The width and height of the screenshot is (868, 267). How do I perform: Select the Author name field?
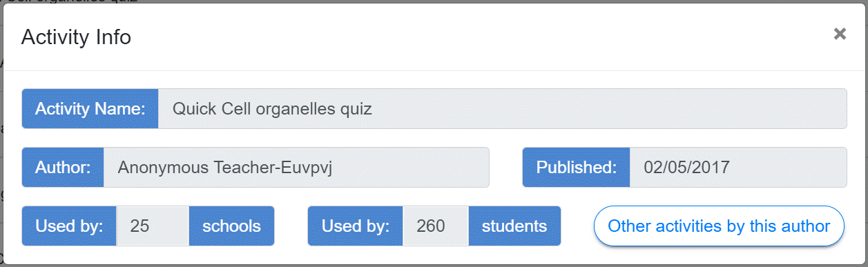tap(296, 167)
